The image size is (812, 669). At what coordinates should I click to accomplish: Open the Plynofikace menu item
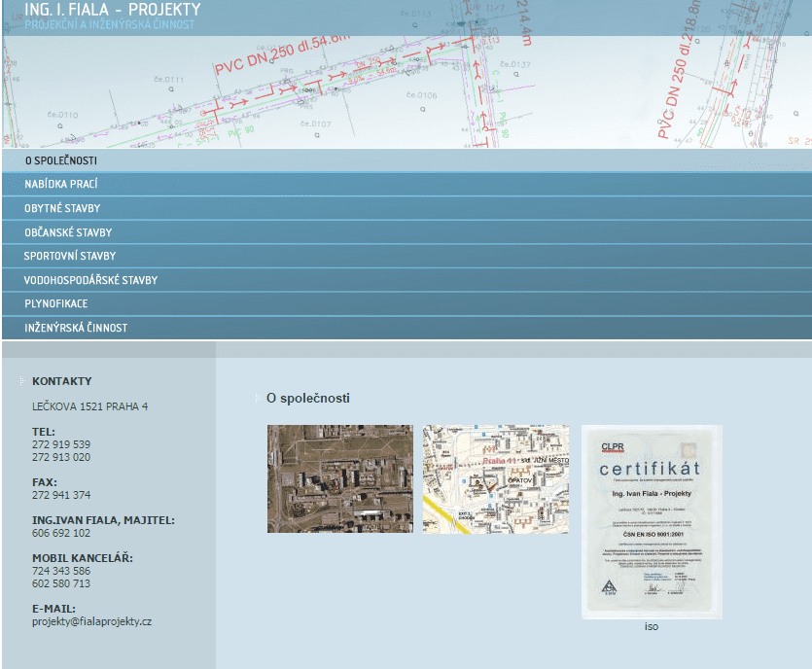406,304
